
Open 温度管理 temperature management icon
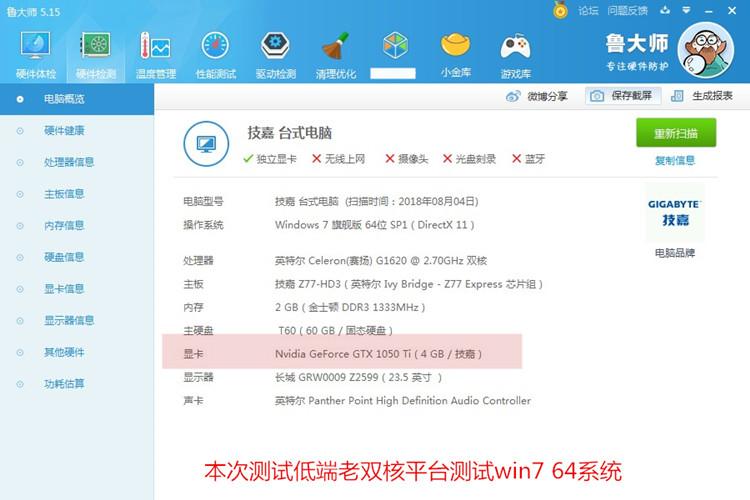pyautogui.click(x=156, y=55)
